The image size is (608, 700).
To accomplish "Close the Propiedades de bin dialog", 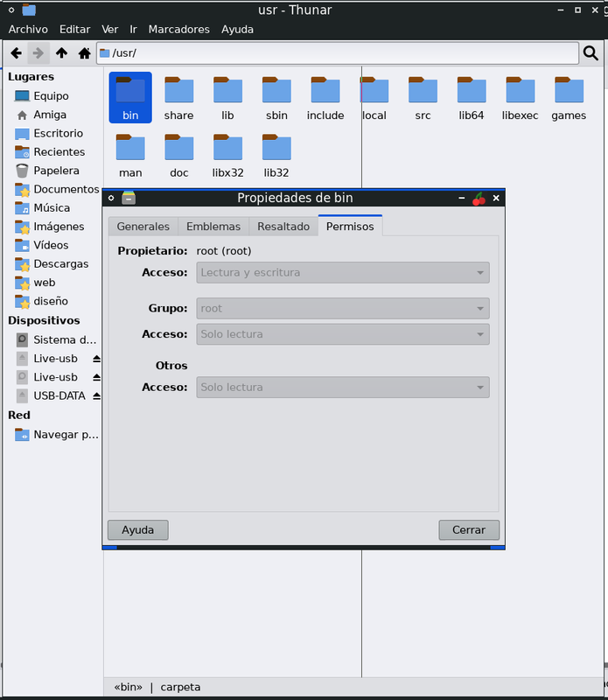I will (496, 199).
